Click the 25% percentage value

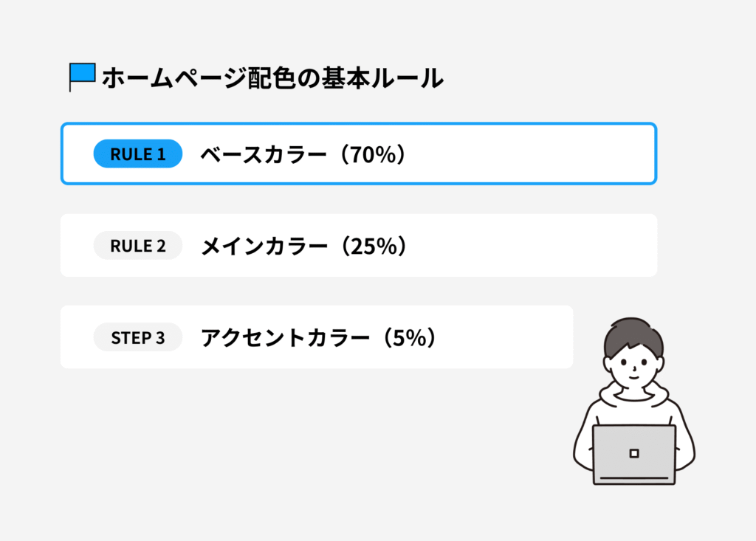tap(375, 246)
